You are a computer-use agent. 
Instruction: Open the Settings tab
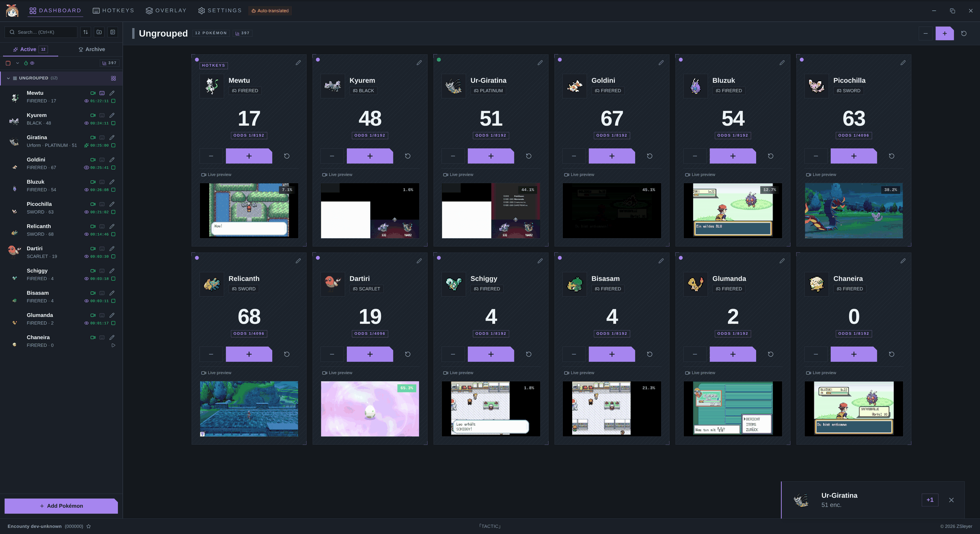[x=220, y=10]
